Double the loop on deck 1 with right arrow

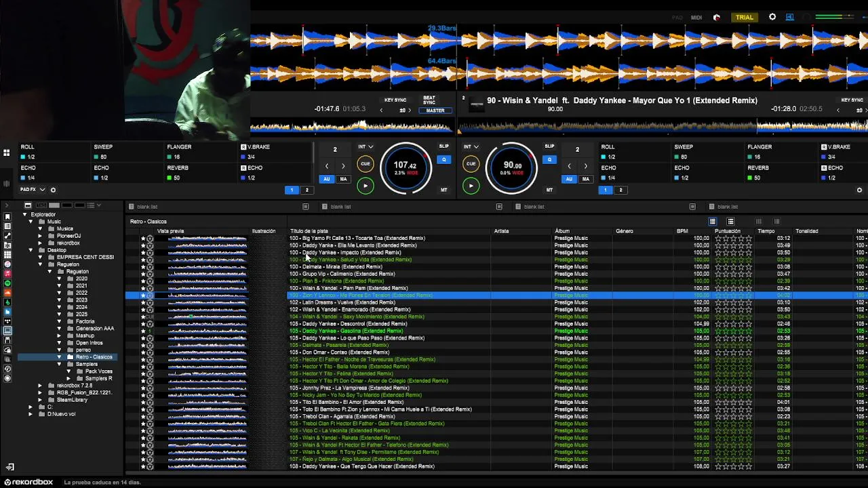[343, 166]
